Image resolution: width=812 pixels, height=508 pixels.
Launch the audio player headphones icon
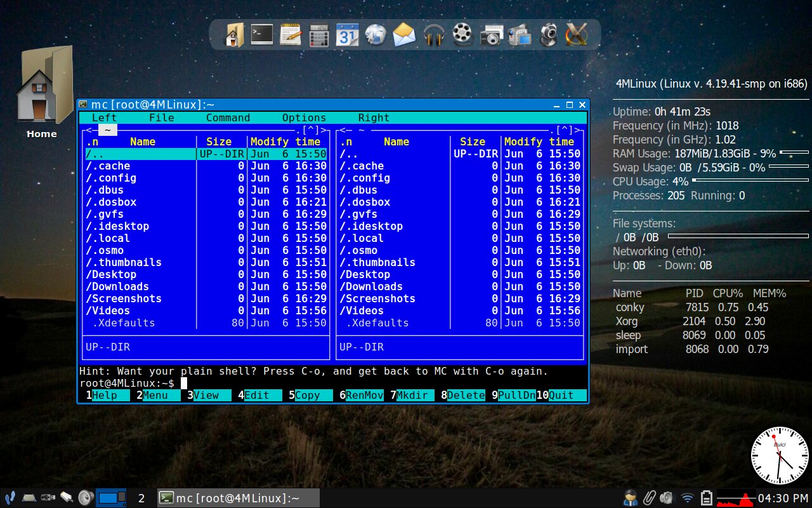[433, 35]
